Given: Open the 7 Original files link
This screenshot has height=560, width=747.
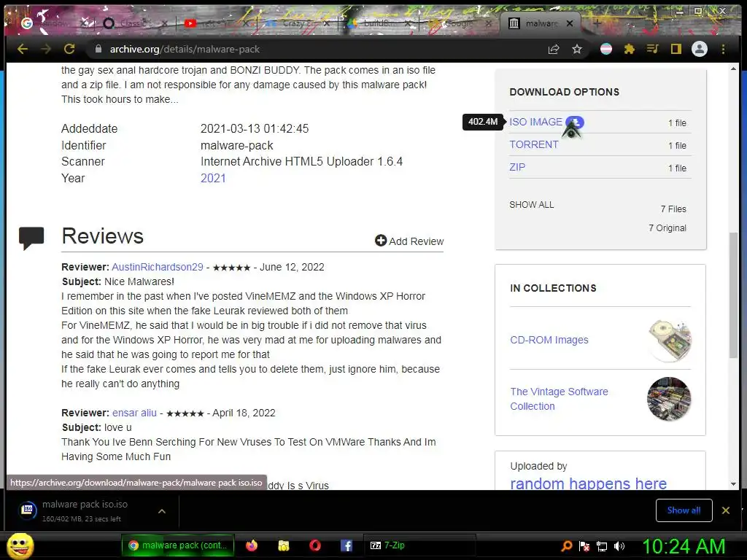Looking at the screenshot, I should [667, 228].
